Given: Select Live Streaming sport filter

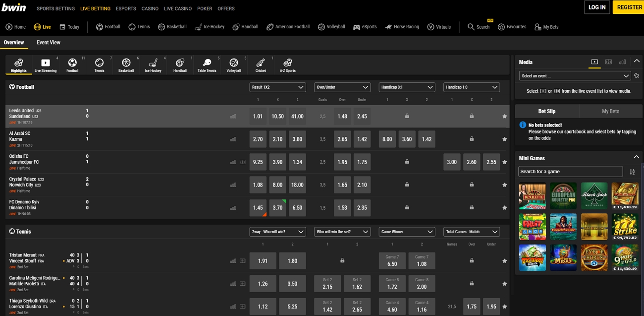Looking at the screenshot, I should click(46, 65).
